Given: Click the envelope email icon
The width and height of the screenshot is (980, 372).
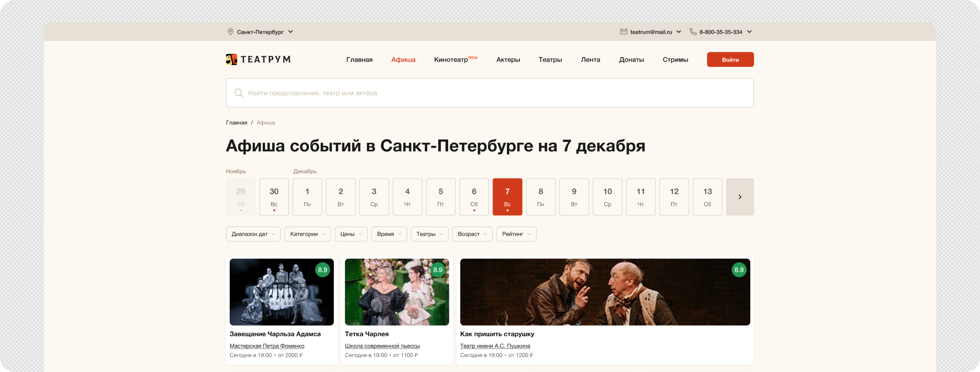Looking at the screenshot, I should 623,32.
